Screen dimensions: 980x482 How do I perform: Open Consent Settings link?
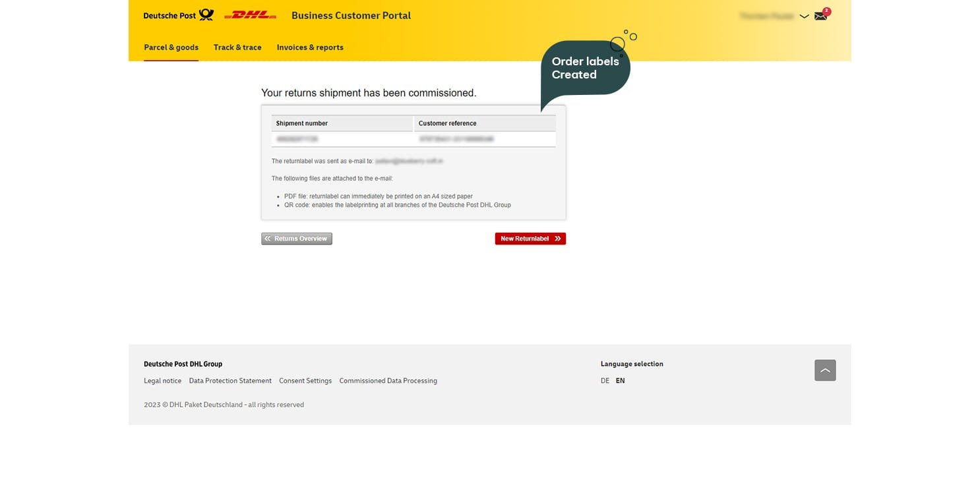pyautogui.click(x=305, y=381)
